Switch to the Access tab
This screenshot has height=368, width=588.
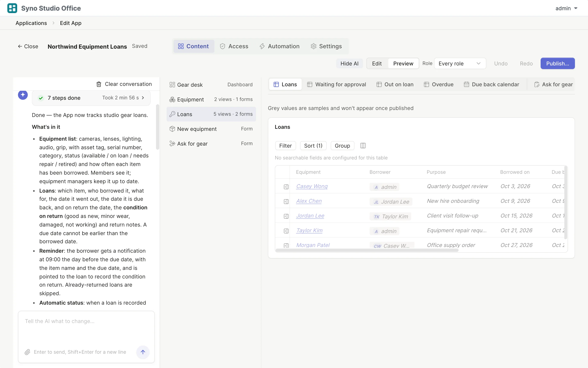coord(234,46)
